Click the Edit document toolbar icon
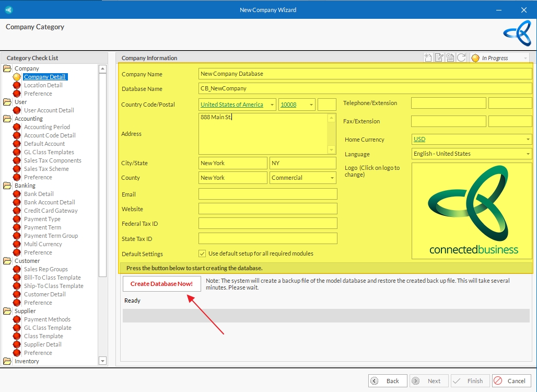Screen dimensions: 537x392 (439, 58)
